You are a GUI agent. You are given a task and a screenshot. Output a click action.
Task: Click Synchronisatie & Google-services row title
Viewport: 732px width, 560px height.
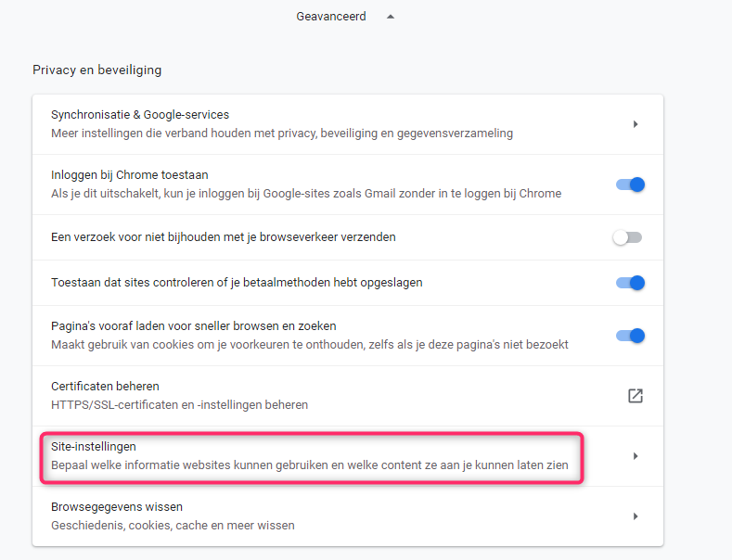pos(140,114)
